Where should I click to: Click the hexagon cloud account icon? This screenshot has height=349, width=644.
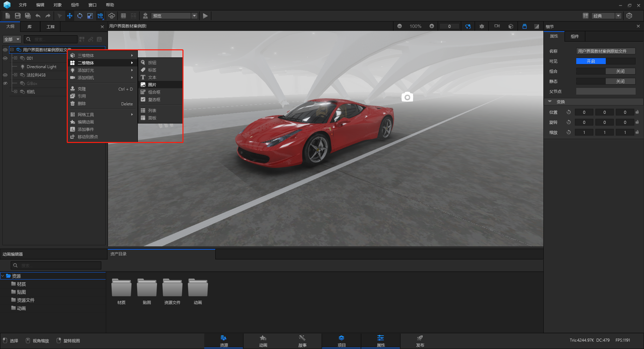click(x=629, y=16)
